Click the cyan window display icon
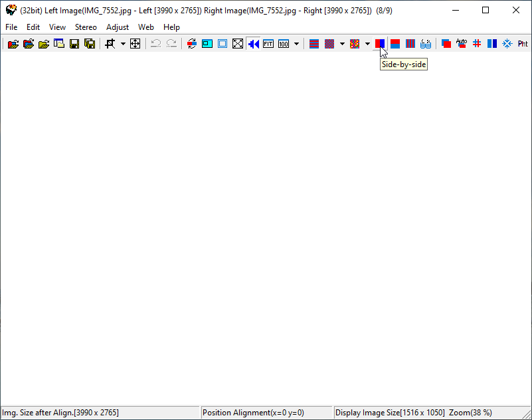 (x=207, y=44)
